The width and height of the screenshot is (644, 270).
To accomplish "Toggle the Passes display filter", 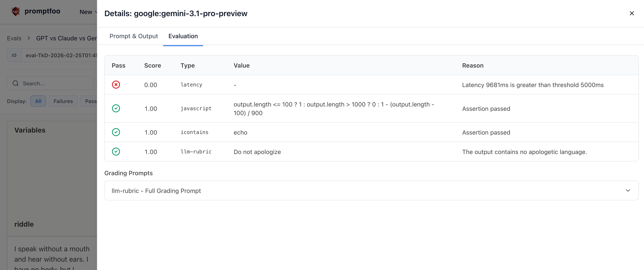I will tap(90, 101).
